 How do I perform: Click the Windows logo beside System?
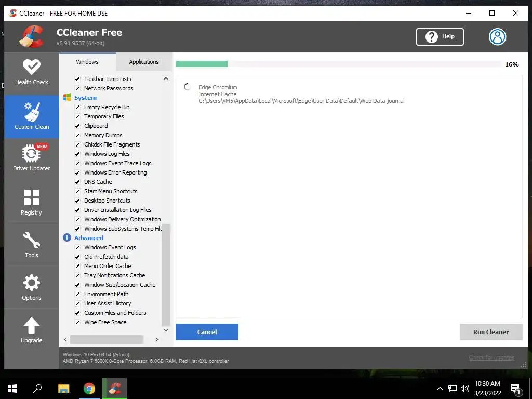(x=67, y=98)
